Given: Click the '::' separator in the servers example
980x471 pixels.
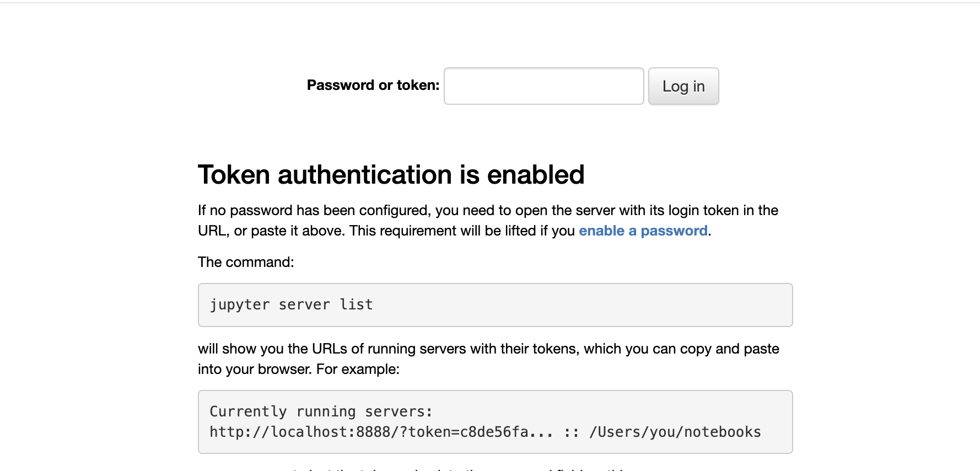Looking at the screenshot, I should [571, 432].
